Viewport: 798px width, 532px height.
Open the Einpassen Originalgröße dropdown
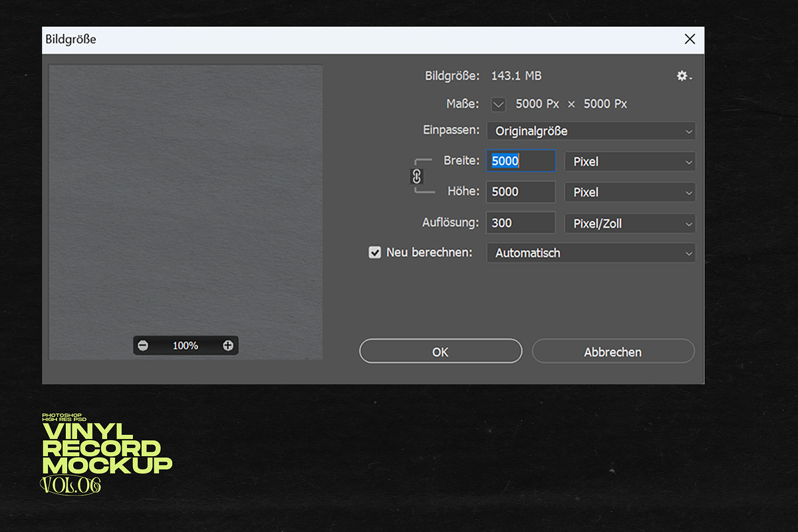(x=591, y=131)
